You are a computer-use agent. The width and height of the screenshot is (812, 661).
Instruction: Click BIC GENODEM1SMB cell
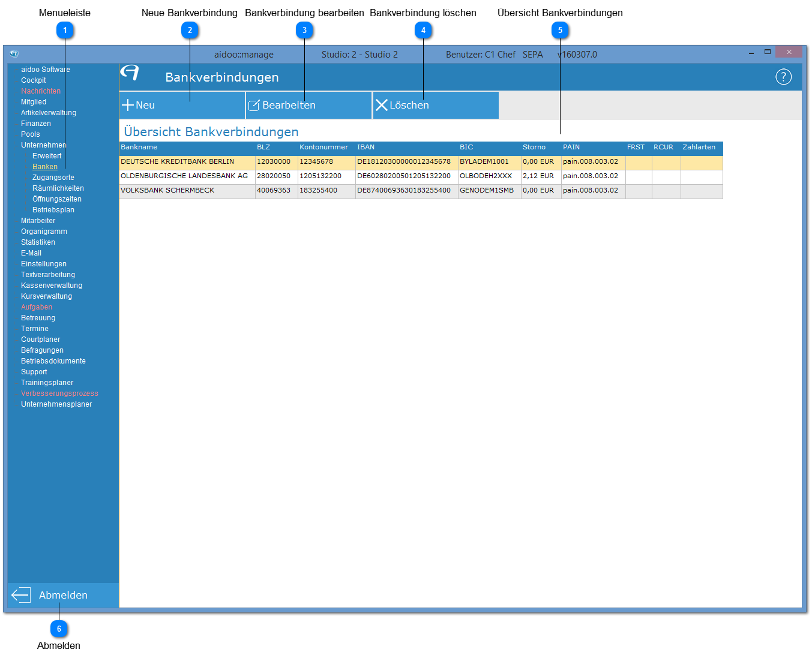coord(490,191)
